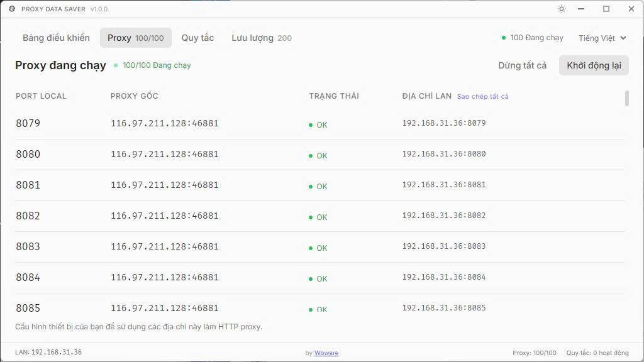Click the Proxy: 100/100 footer entry
This screenshot has width=644, height=362.
(x=535, y=353)
